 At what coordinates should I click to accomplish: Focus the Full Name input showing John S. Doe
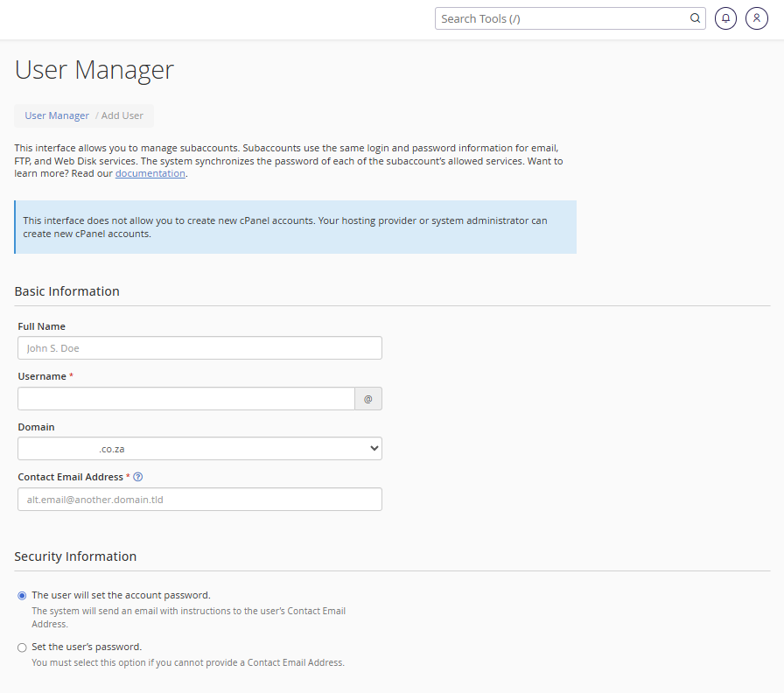199,347
